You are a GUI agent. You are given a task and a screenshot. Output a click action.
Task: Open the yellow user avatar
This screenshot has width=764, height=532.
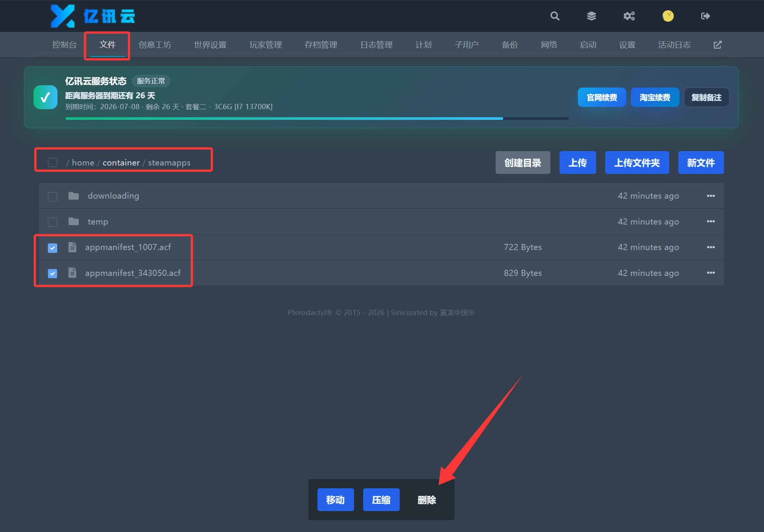coord(668,16)
